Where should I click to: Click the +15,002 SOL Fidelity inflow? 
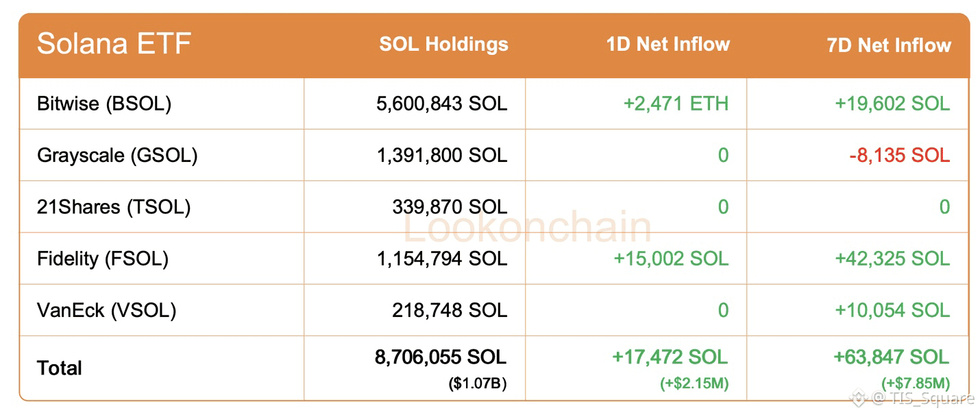671,259
